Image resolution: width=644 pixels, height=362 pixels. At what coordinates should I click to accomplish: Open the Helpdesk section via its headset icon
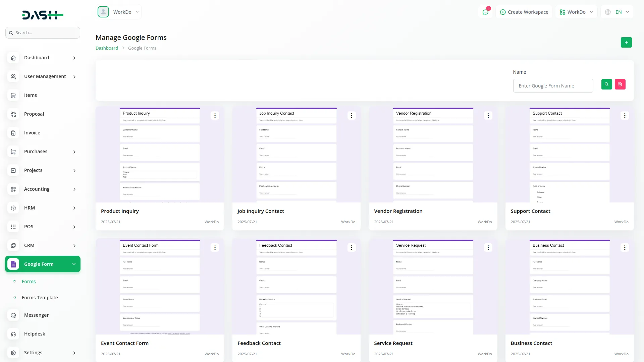coord(13,334)
